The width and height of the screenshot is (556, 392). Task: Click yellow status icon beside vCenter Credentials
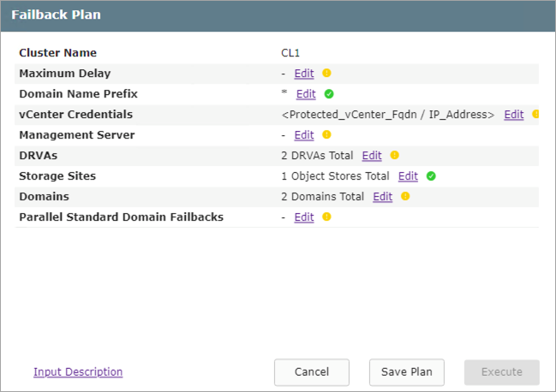click(x=535, y=114)
